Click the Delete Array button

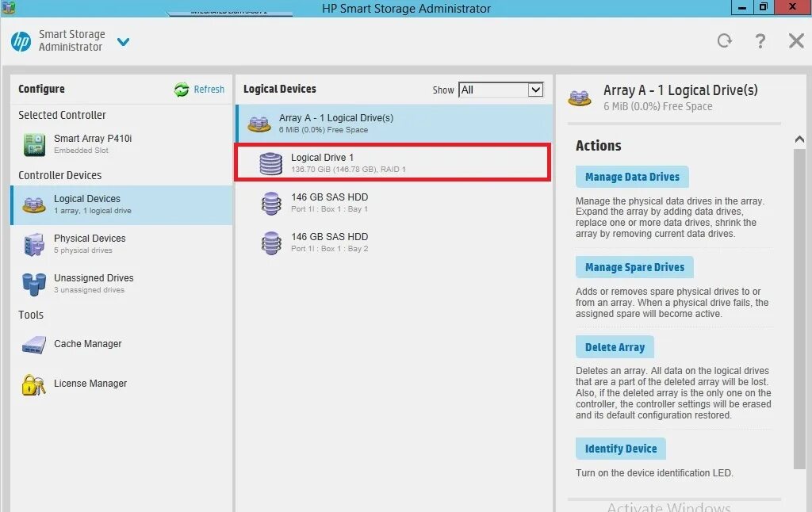615,347
